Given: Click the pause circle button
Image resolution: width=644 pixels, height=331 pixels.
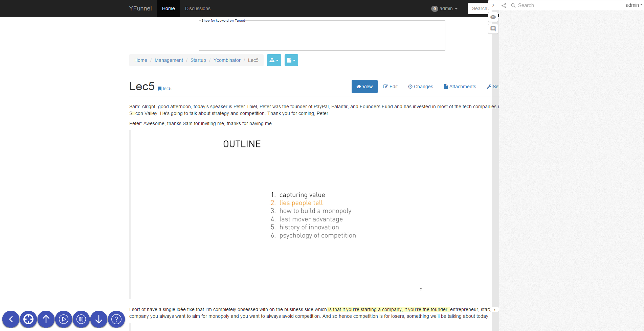Looking at the screenshot, I should tap(81, 319).
